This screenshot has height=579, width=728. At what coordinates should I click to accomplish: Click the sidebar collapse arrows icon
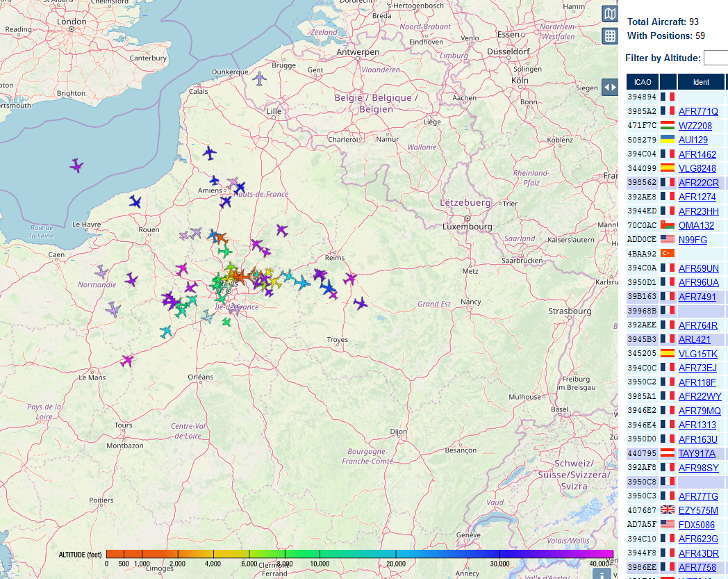tap(609, 86)
